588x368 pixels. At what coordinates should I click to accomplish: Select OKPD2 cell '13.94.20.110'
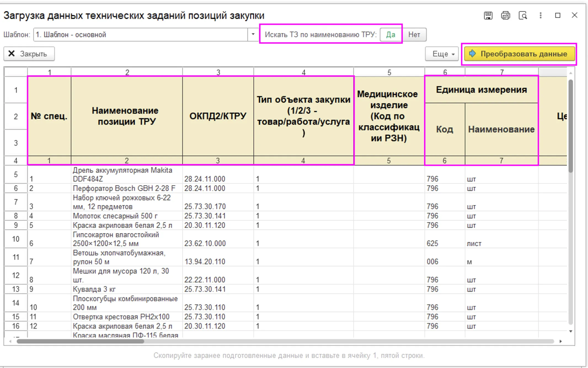(x=218, y=257)
